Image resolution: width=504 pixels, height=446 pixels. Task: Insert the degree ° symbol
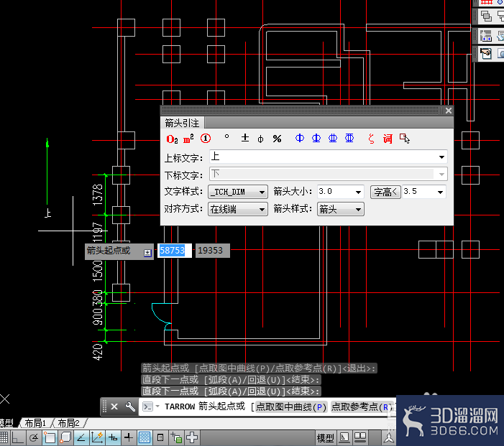coord(226,136)
